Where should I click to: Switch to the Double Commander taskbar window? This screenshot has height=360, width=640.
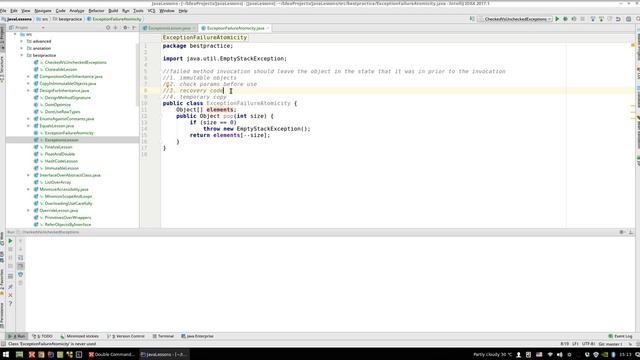point(111,354)
